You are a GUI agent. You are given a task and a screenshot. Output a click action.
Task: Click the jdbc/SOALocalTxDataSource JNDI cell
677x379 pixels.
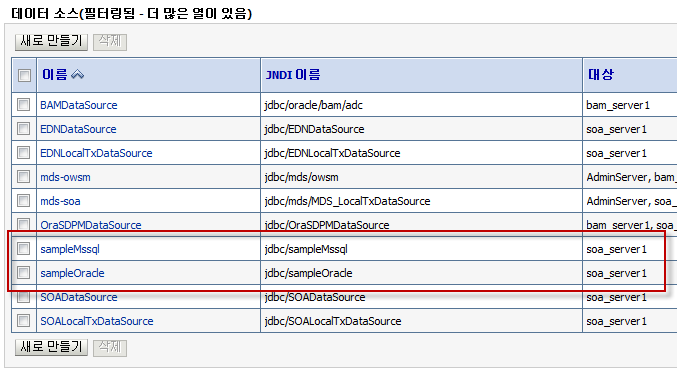(x=421, y=321)
